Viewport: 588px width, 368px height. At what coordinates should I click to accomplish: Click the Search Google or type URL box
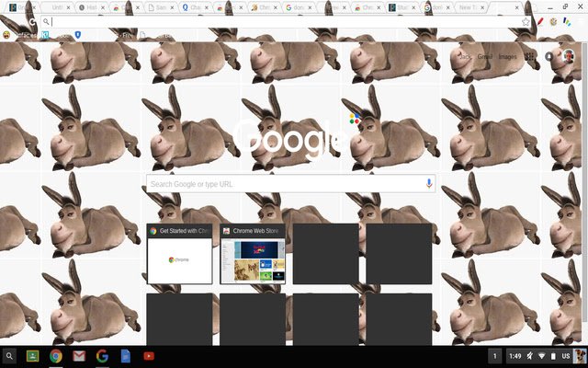290,184
